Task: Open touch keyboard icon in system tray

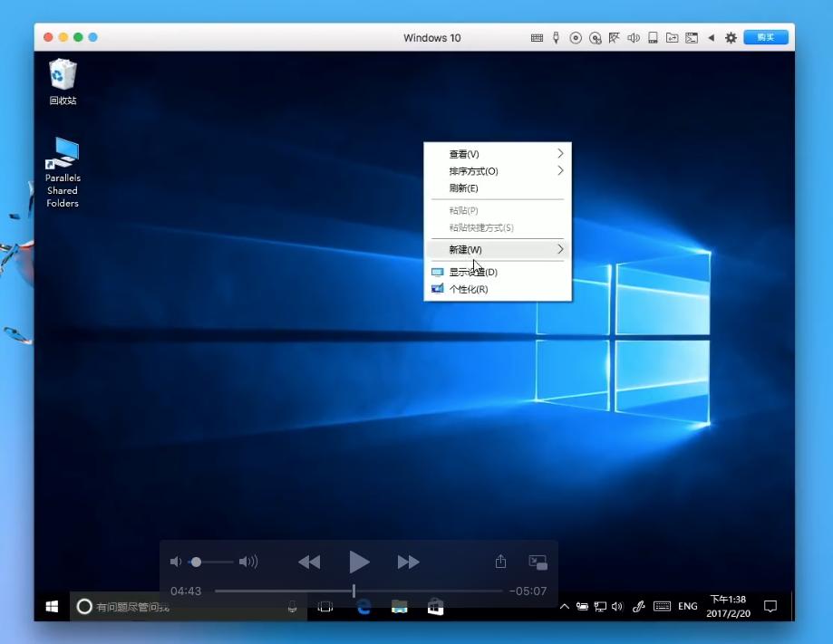Action: pyautogui.click(x=662, y=606)
